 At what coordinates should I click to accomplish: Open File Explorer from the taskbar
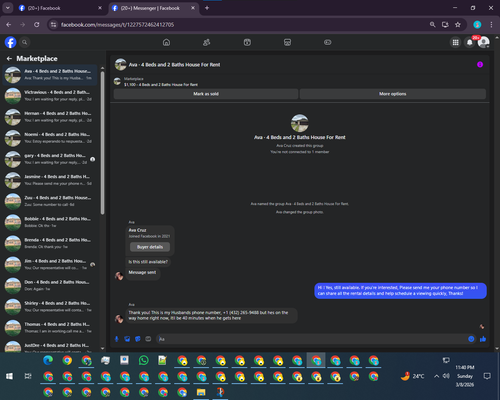[x=201, y=392]
